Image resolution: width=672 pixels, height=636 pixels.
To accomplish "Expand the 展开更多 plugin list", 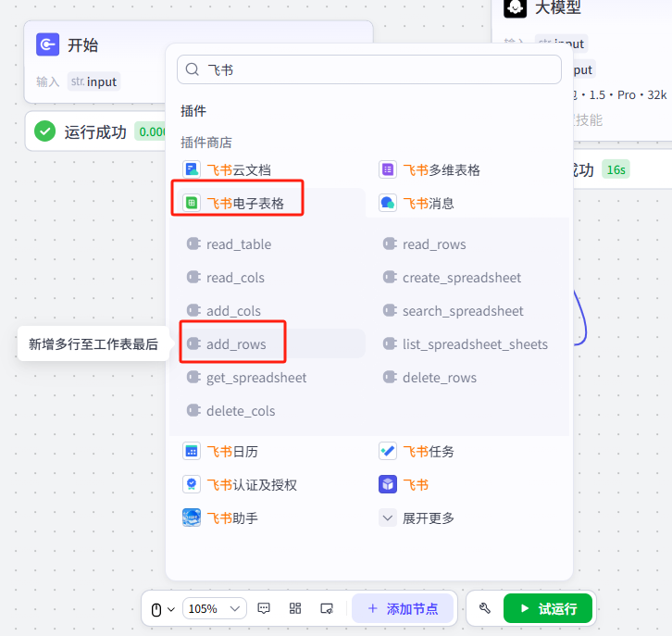I will (416, 518).
